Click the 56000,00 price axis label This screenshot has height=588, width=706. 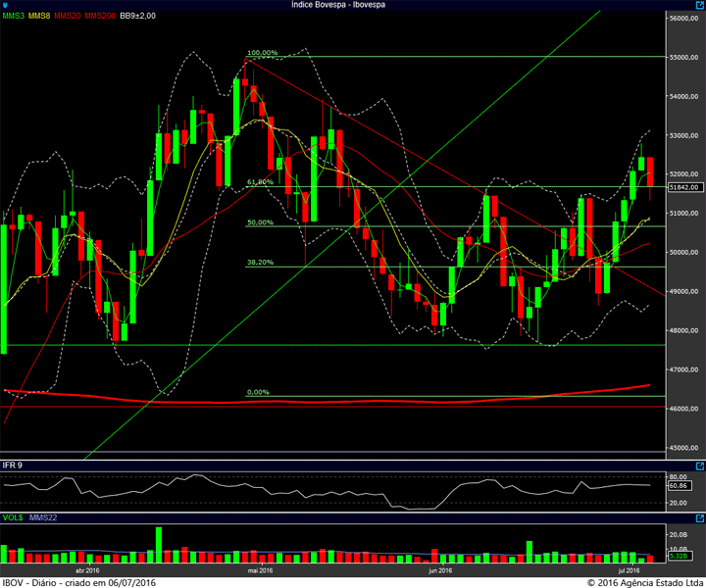point(684,18)
